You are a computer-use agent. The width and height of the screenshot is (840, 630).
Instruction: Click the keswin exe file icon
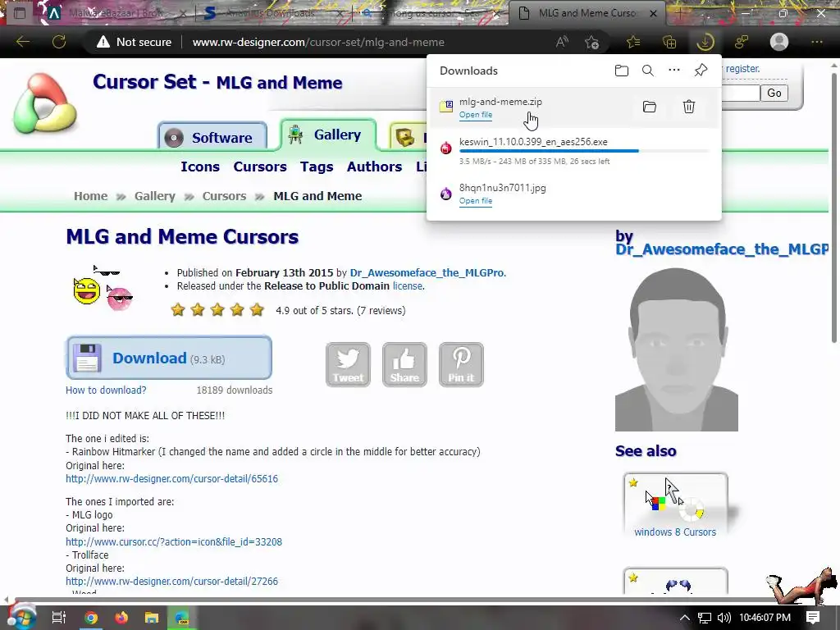pyautogui.click(x=445, y=148)
